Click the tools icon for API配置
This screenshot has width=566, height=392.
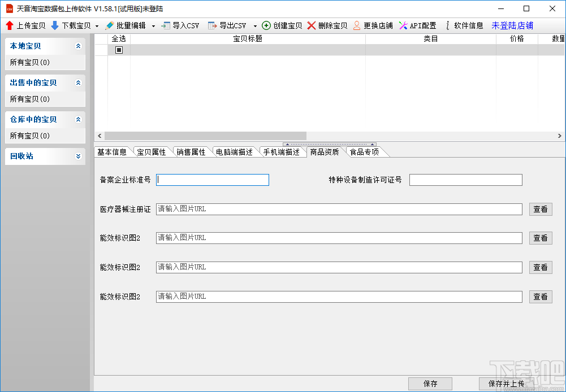403,25
